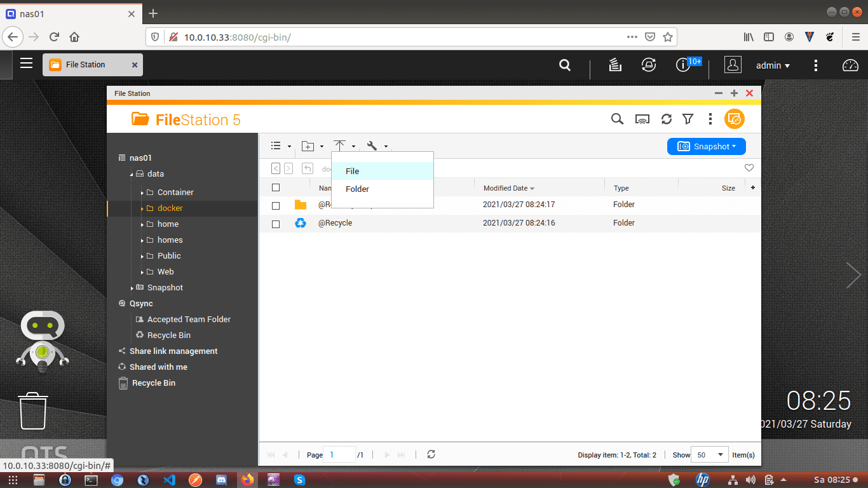Open the desktop trash can icon
868x488 pixels.
point(33,410)
